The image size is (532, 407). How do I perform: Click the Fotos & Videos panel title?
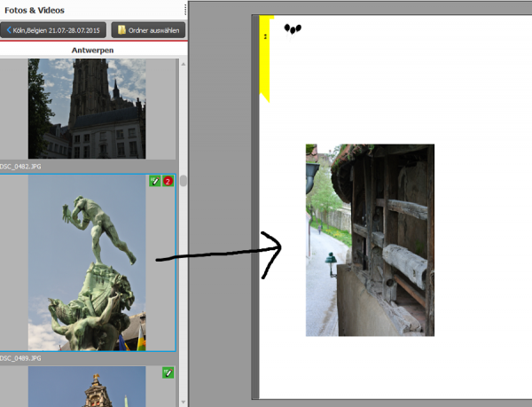coord(35,10)
